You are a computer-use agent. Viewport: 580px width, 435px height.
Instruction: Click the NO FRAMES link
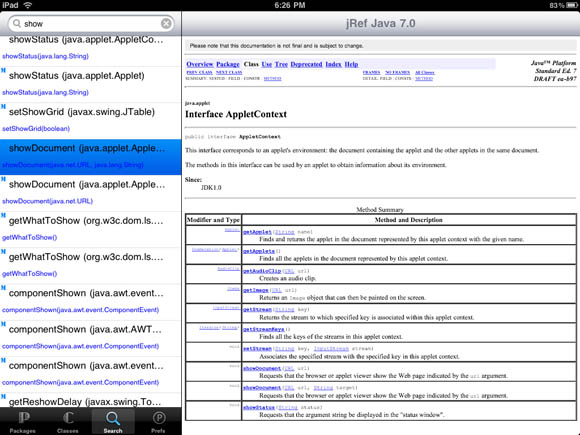click(398, 72)
